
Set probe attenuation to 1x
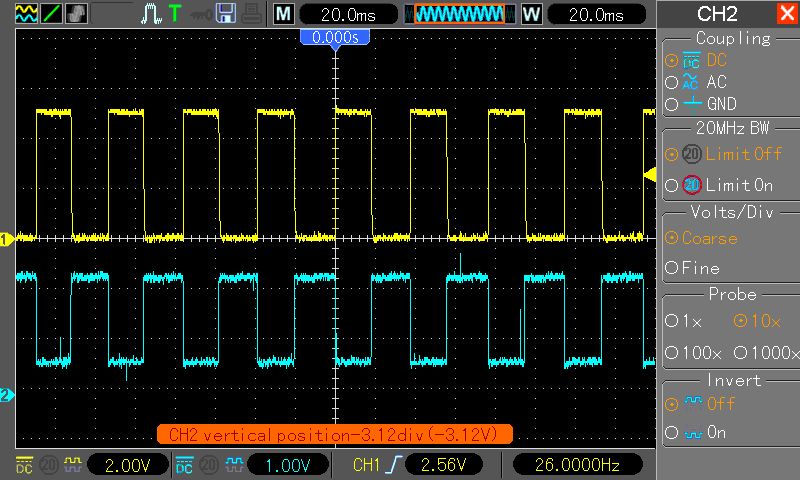684,322
